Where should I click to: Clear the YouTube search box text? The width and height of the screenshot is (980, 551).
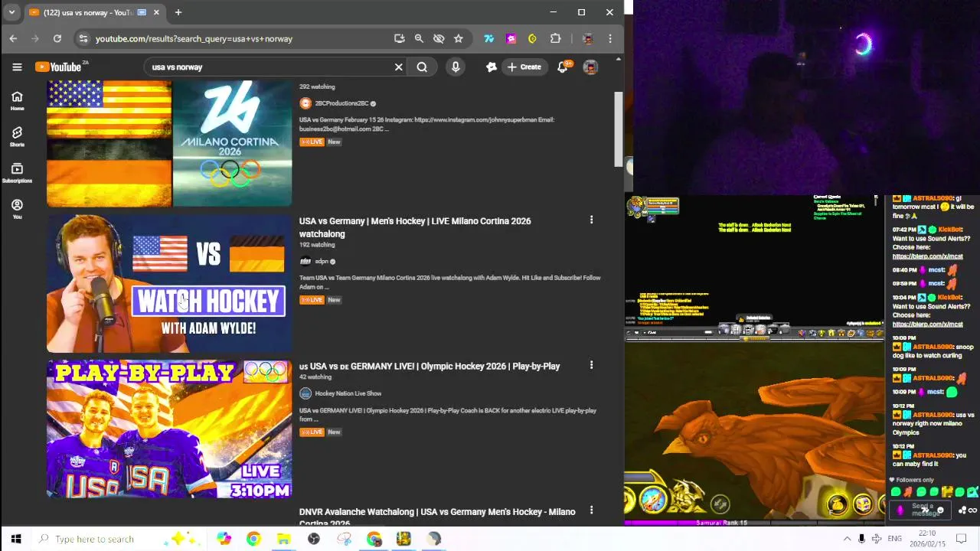[x=398, y=67]
